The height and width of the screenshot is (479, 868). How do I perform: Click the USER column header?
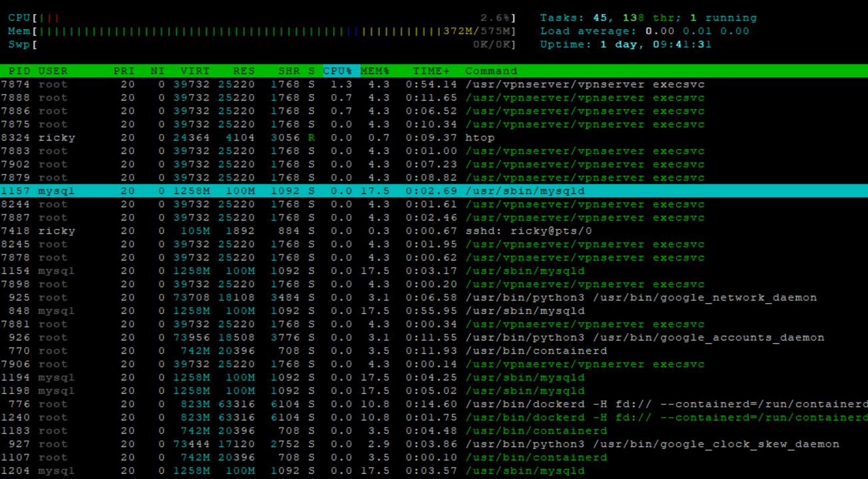53,71
